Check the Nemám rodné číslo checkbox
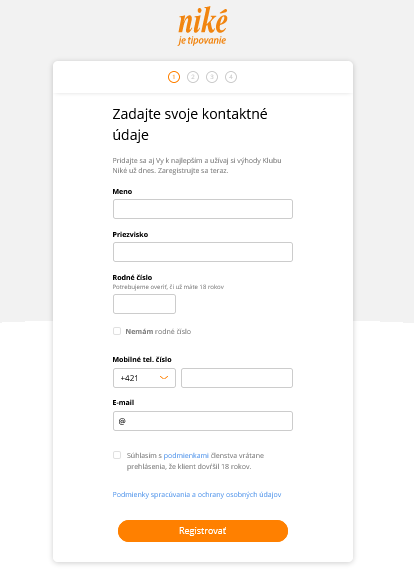The width and height of the screenshot is (414, 570). click(117, 331)
